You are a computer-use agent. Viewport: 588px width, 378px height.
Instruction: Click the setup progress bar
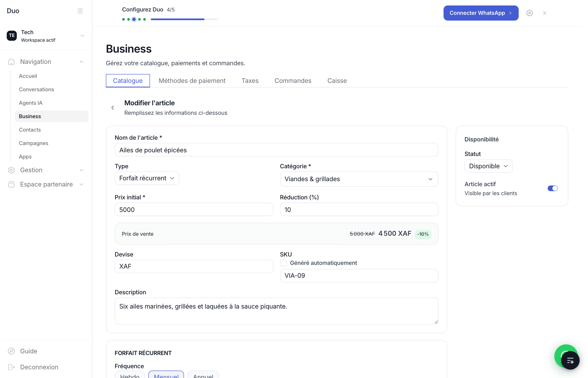(184, 19)
